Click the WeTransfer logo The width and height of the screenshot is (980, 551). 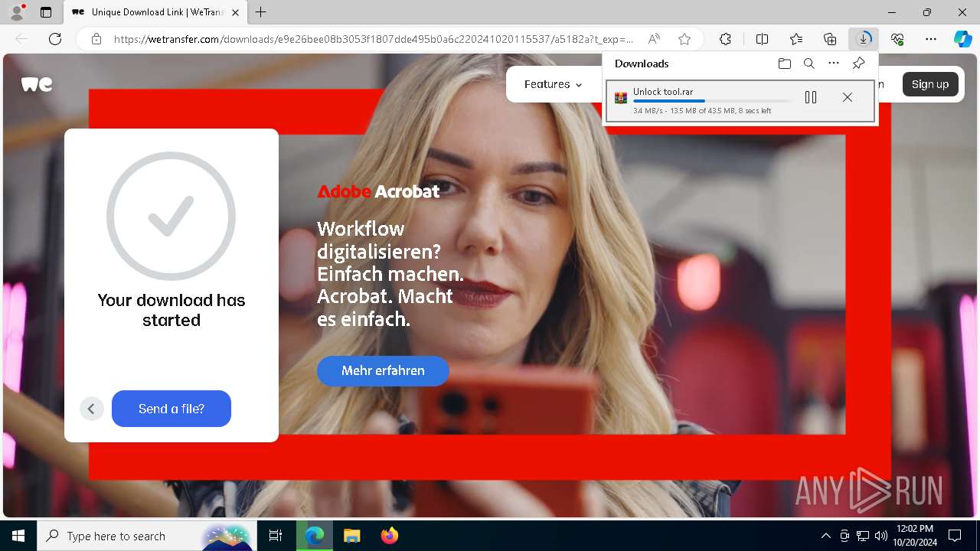click(x=37, y=84)
